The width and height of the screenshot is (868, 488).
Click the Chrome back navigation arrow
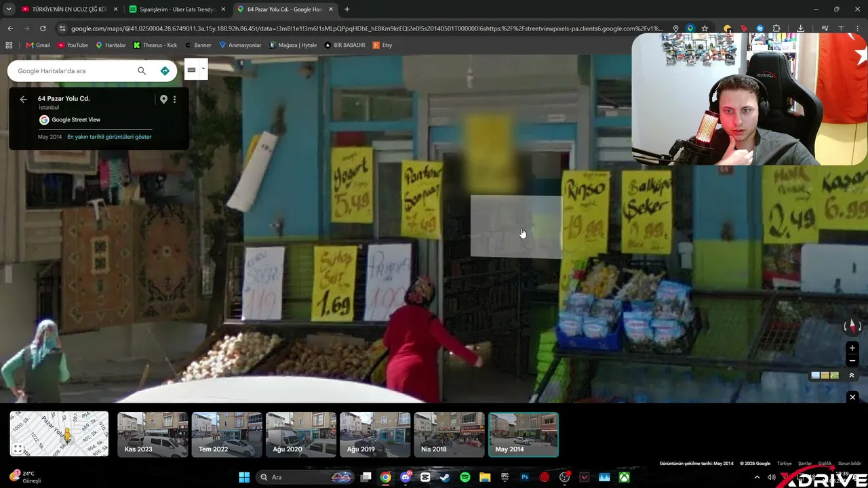[x=10, y=28]
